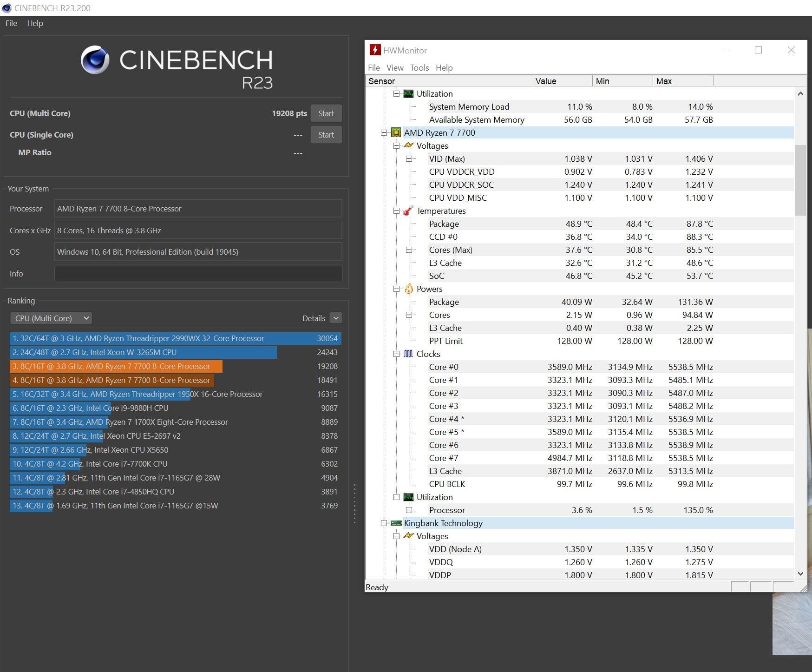Click the Powers flame icon
The width and height of the screenshot is (812, 672).
click(x=408, y=289)
